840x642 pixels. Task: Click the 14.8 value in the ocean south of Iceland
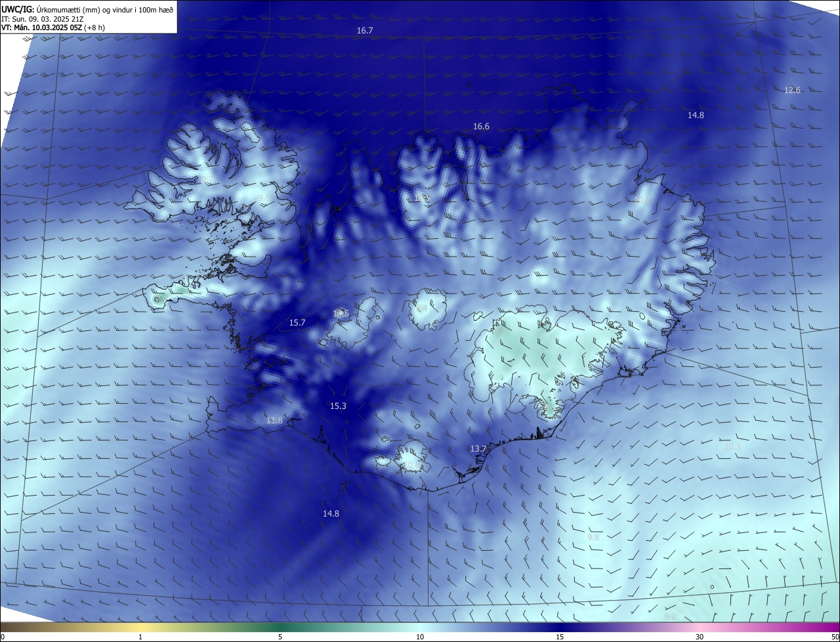tap(331, 513)
